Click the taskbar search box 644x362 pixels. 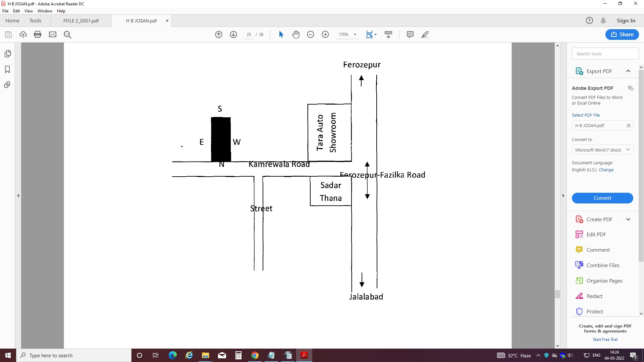click(x=74, y=355)
